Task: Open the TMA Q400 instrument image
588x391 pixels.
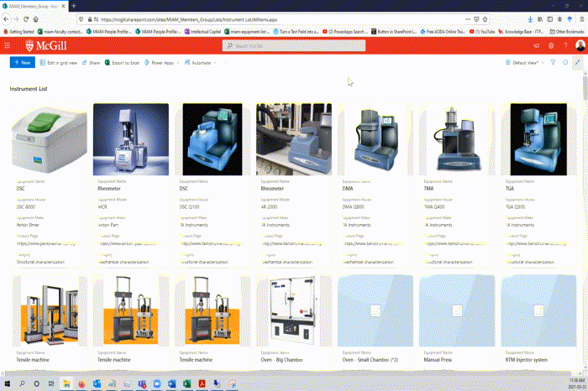Action: [457, 139]
